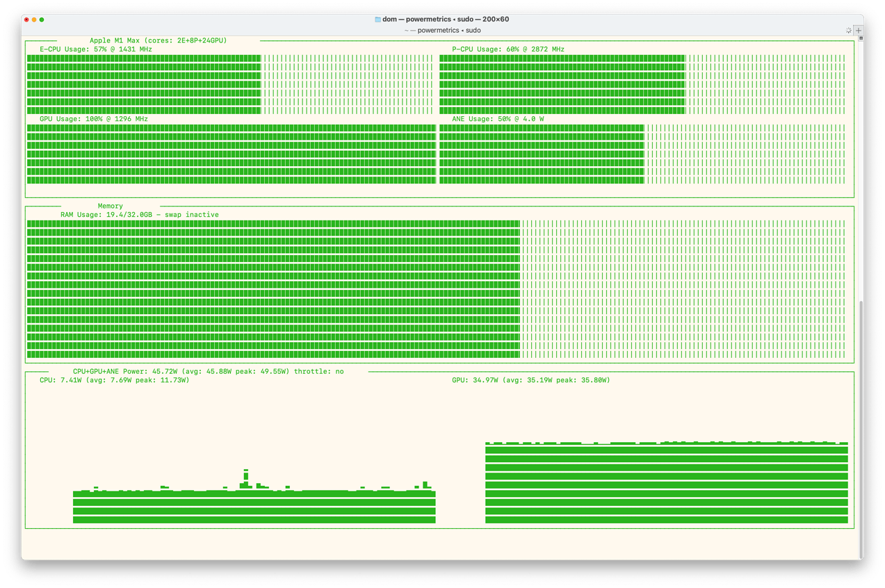The width and height of the screenshot is (885, 588).
Task: Click the 'Memory' section header text
Action: click(110, 206)
